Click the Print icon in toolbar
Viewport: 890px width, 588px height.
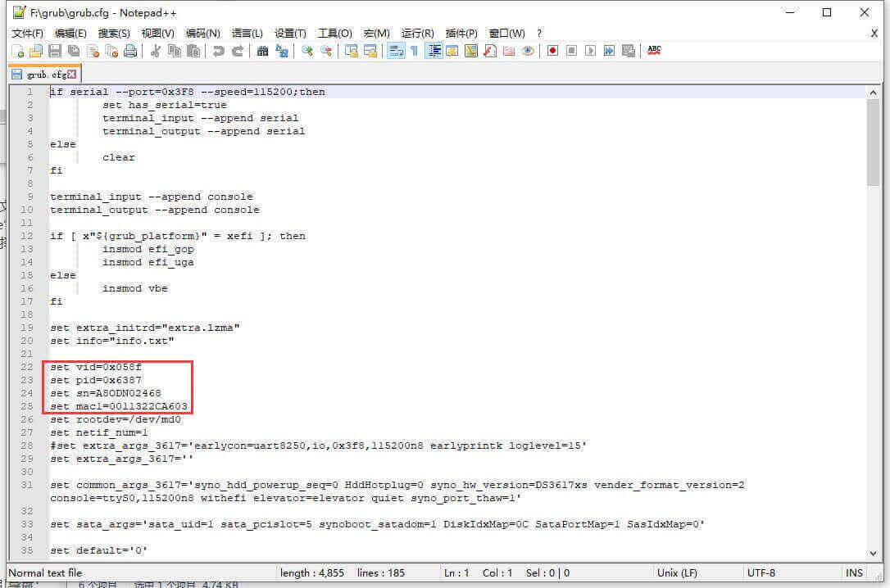(x=129, y=51)
